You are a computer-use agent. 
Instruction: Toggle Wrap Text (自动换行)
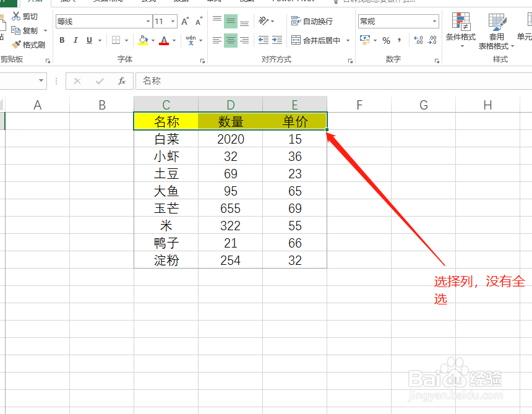[312, 21]
